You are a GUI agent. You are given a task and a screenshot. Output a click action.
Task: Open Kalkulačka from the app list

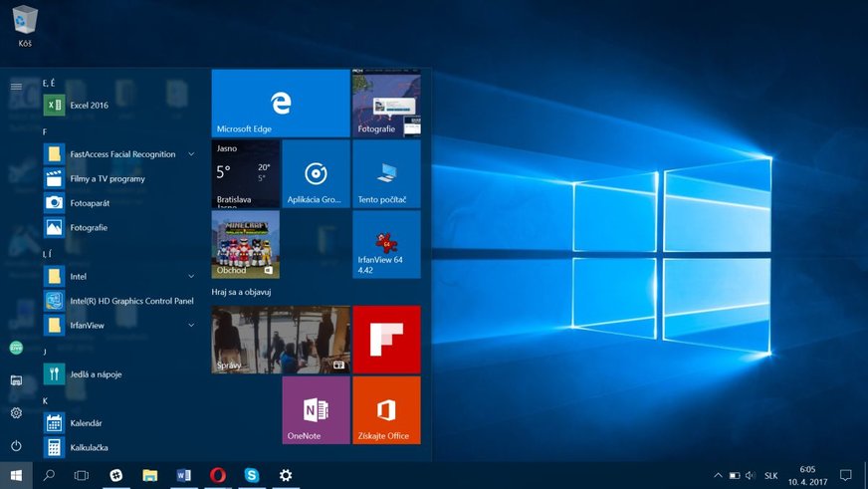point(89,447)
